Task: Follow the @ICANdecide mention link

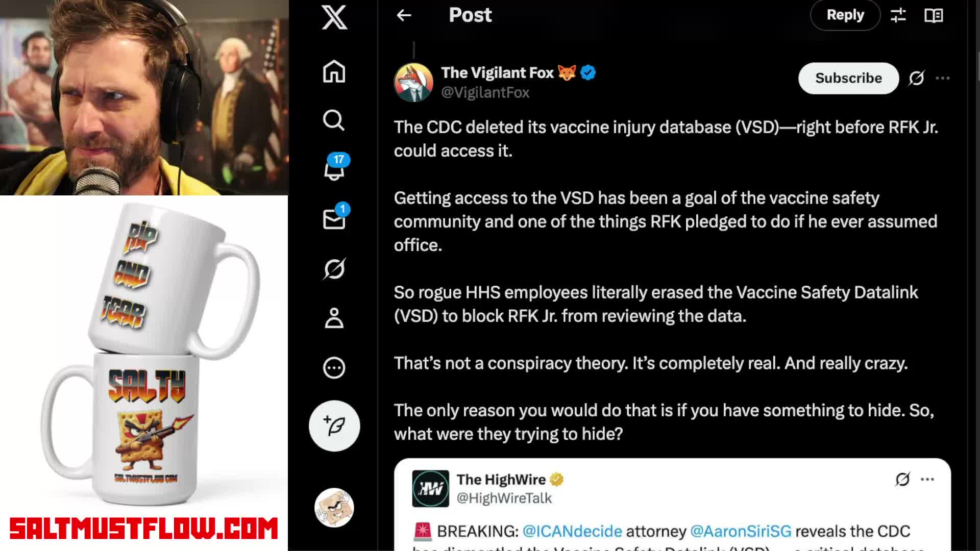Action: click(x=572, y=531)
